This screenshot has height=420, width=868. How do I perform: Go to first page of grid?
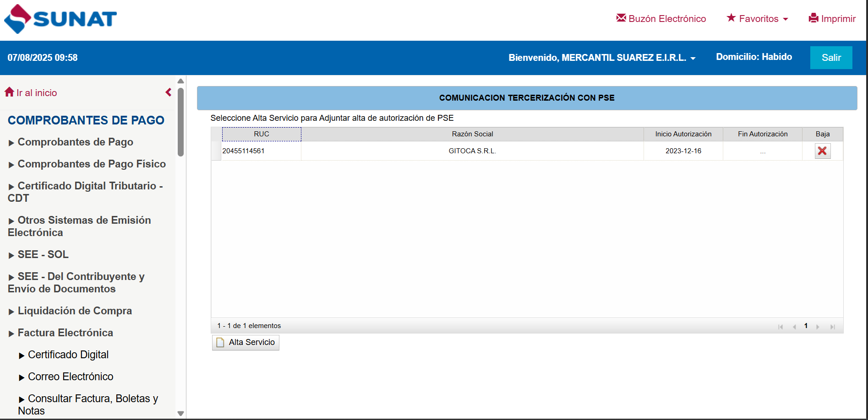[x=781, y=327]
